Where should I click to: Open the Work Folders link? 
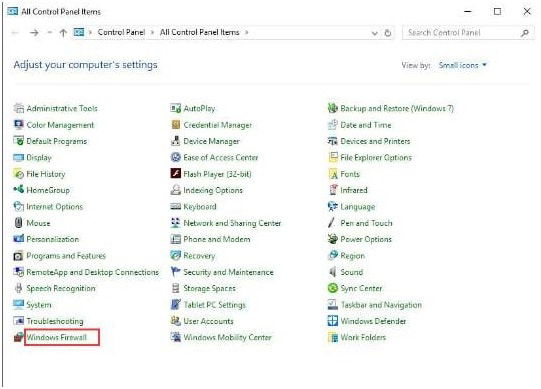click(363, 337)
